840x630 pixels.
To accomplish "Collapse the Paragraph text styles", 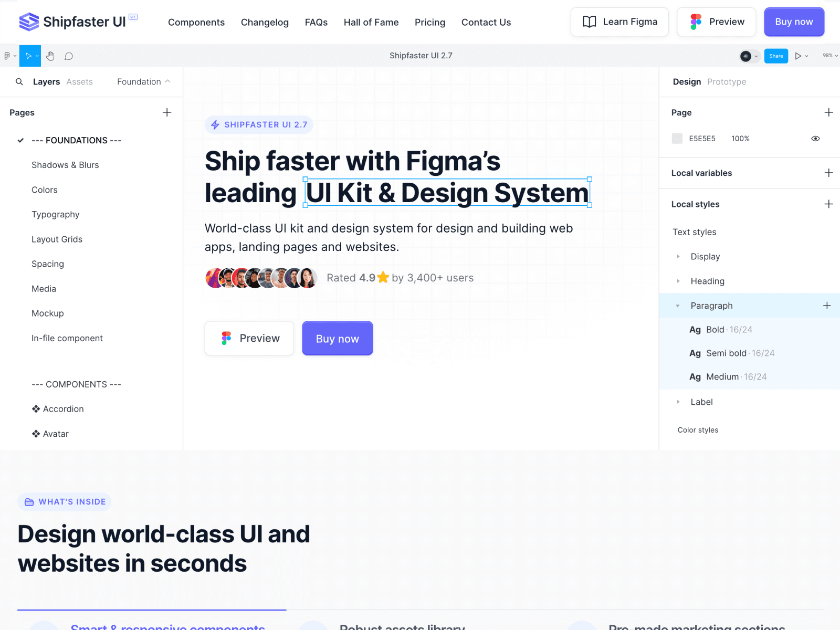I will tap(678, 306).
